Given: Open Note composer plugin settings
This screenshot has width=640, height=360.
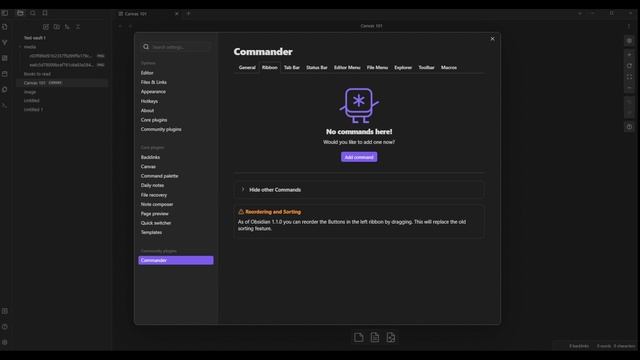Looking at the screenshot, I should 176,204.
